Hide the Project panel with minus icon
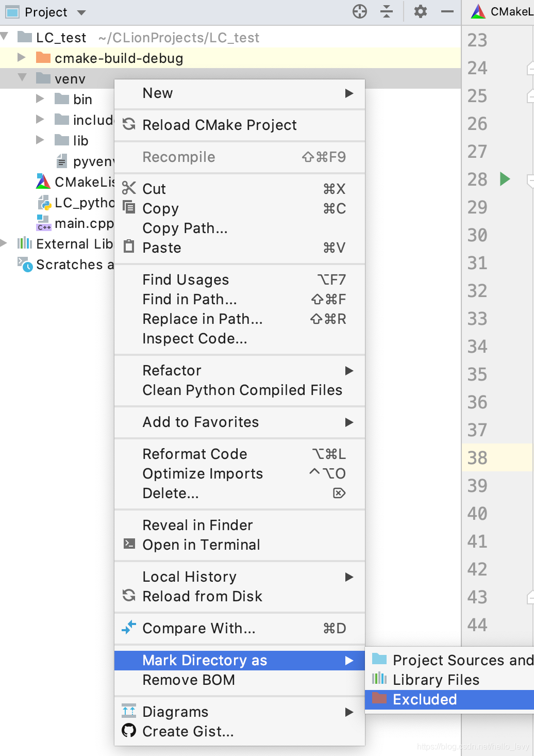 [447, 11]
